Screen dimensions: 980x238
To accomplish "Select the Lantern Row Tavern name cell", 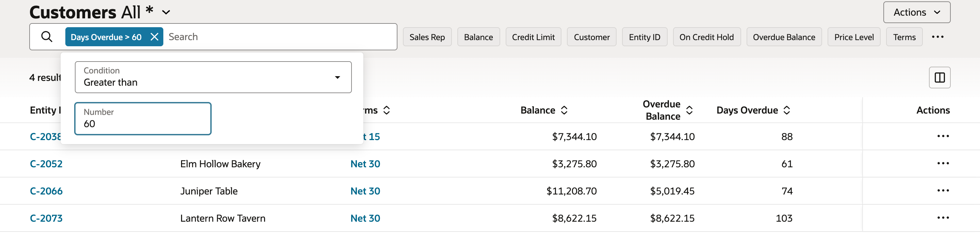I will click(x=223, y=218).
